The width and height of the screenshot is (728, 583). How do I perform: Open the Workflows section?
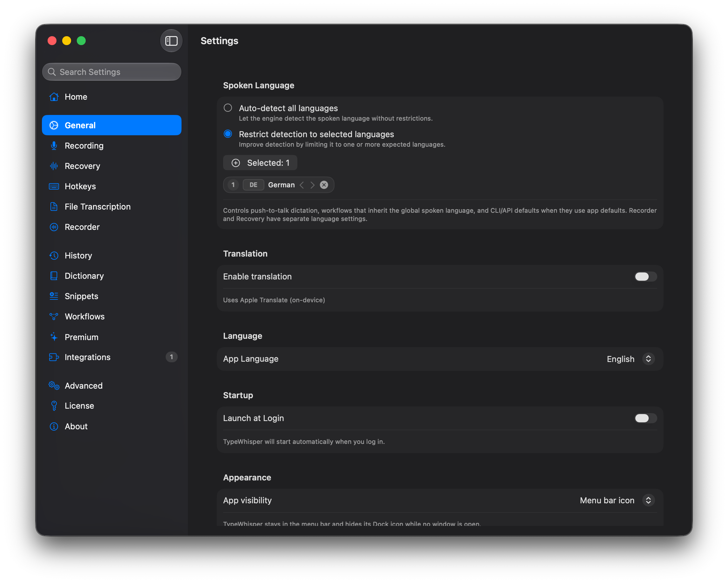point(111,317)
